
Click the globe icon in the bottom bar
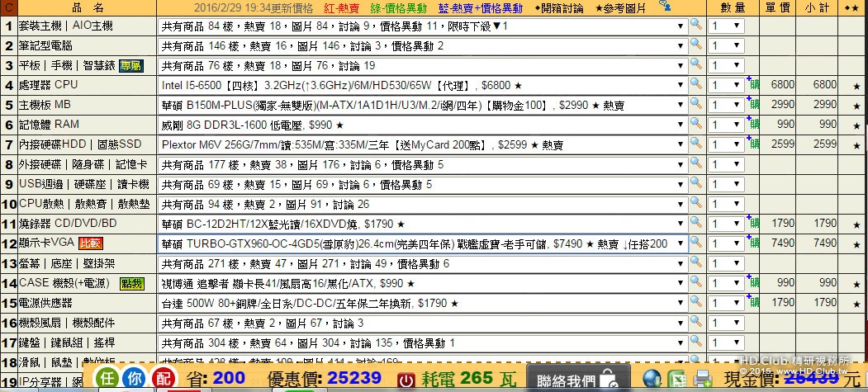pos(652,379)
